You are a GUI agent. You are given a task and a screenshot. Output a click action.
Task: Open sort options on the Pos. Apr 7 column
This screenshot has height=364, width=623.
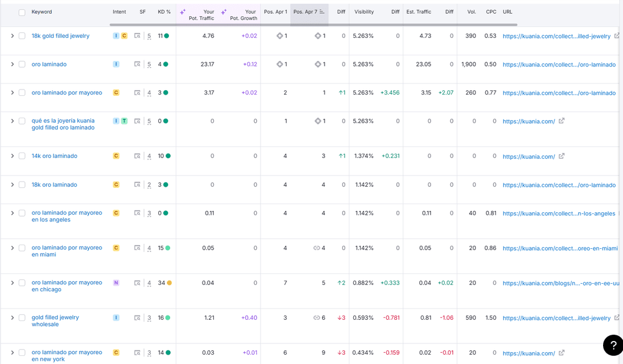(321, 11)
